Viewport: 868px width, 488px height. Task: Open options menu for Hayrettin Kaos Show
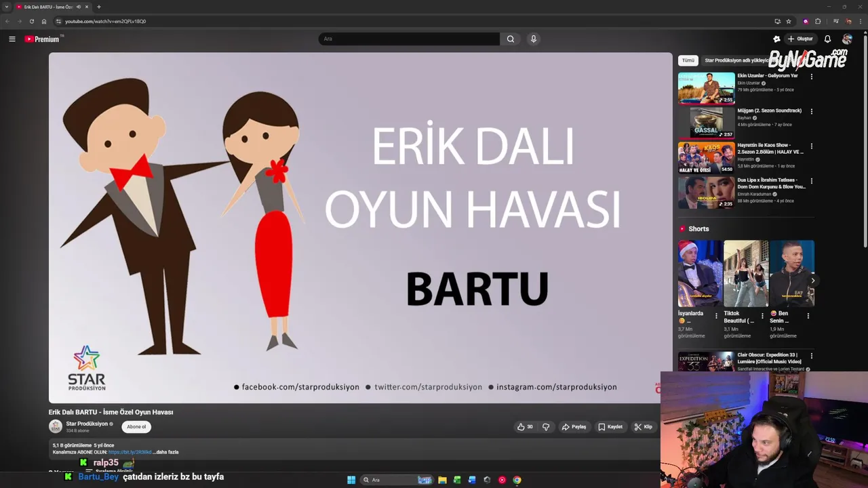(x=812, y=146)
